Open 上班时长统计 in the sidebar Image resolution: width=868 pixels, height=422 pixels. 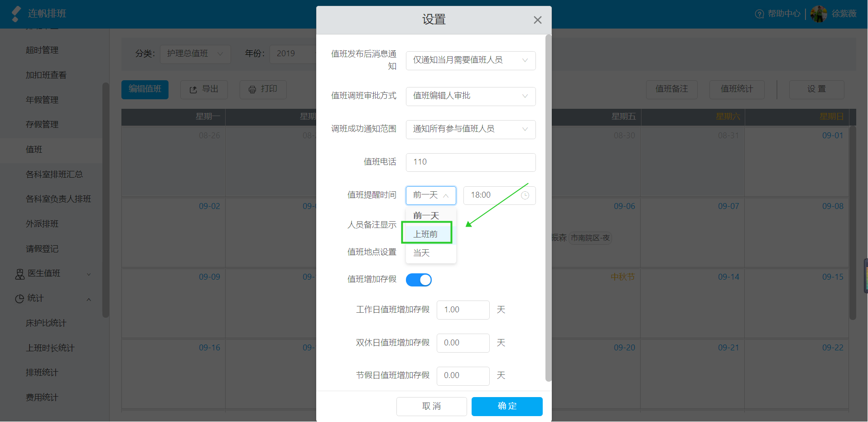point(50,348)
